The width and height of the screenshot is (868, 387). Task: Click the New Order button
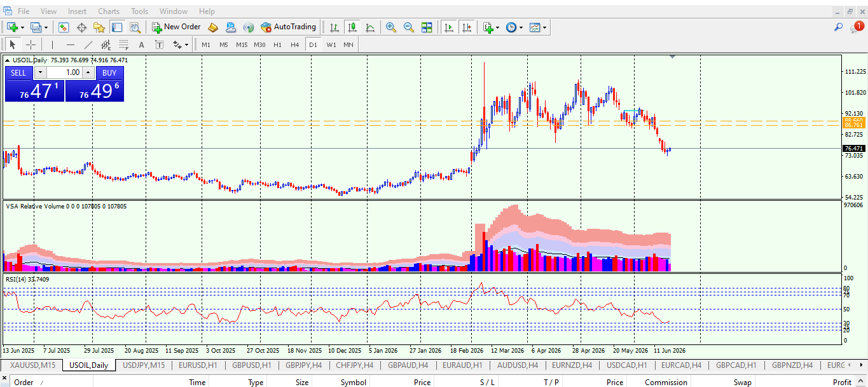point(176,27)
